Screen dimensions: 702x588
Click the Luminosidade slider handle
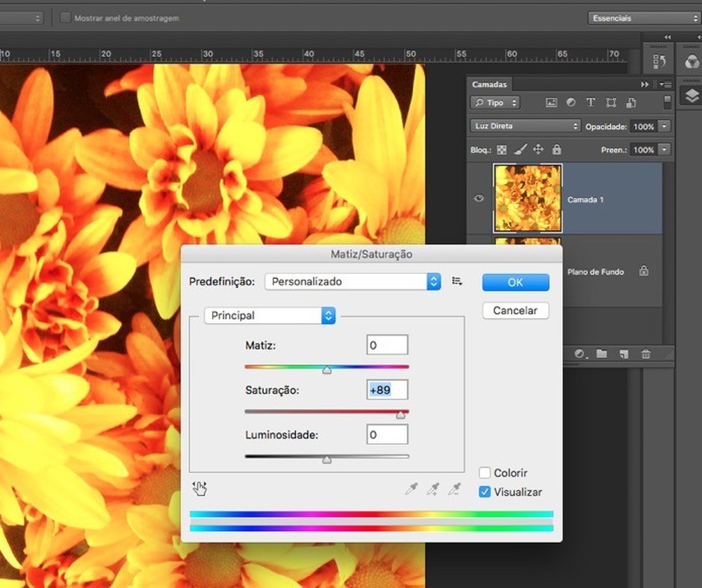click(x=327, y=460)
